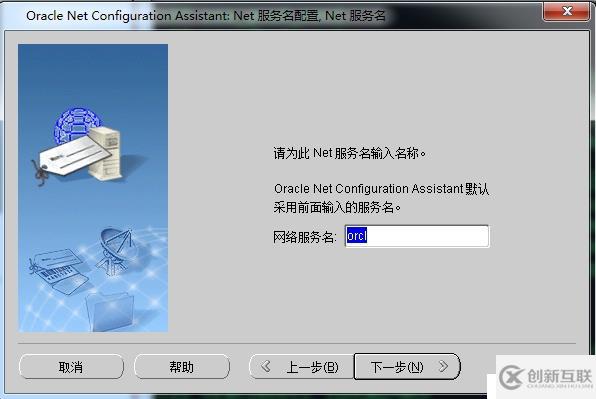The width and height of the screenshot is (596, 399).
Task: Proceed with the 下一步(N) button
Action: point(407,367)
